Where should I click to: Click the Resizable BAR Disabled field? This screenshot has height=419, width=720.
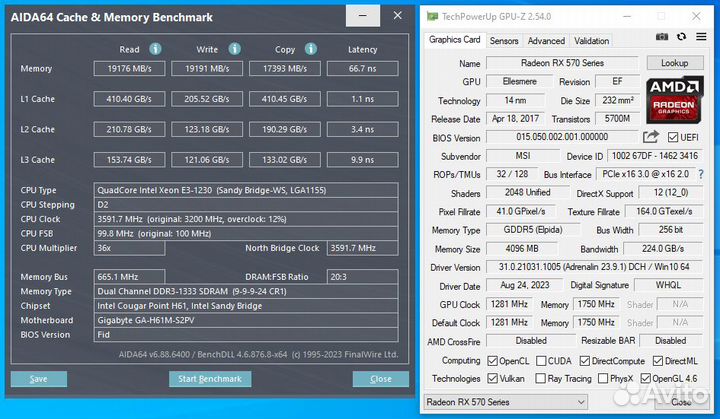670,341
